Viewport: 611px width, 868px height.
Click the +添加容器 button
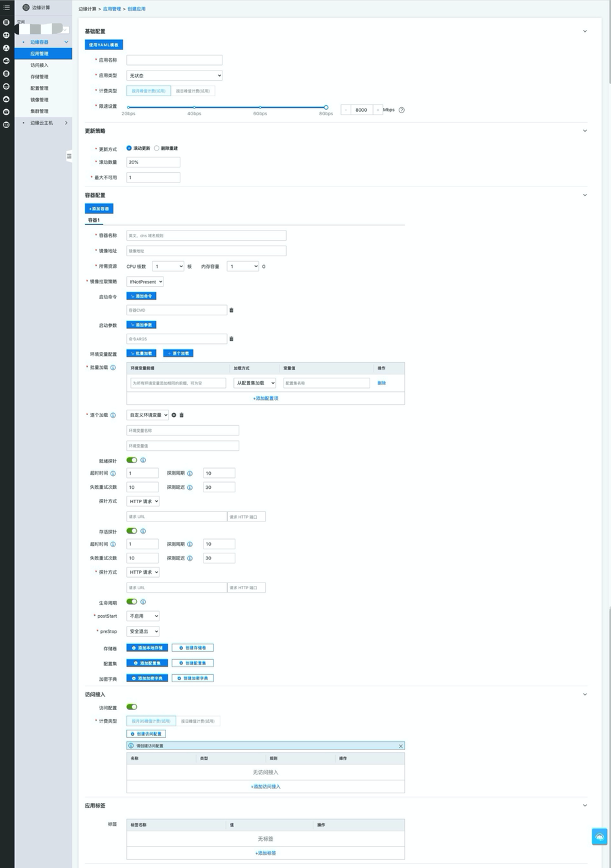(99, 209)
